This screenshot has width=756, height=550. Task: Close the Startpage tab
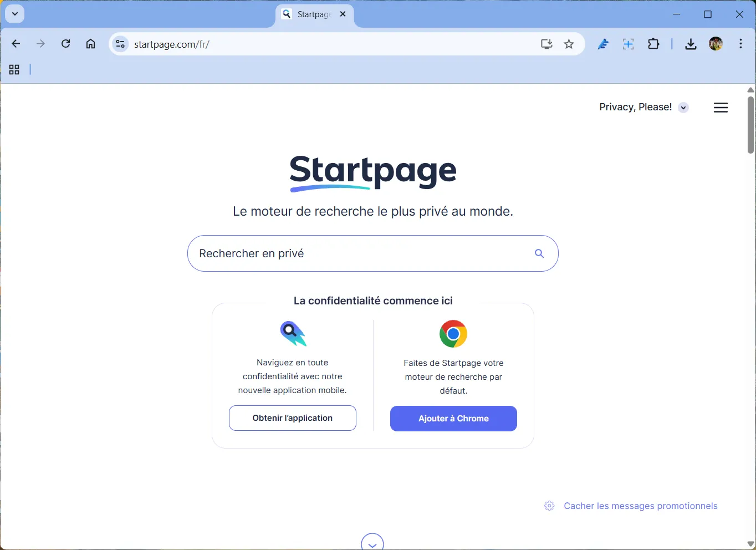[343, 14]
